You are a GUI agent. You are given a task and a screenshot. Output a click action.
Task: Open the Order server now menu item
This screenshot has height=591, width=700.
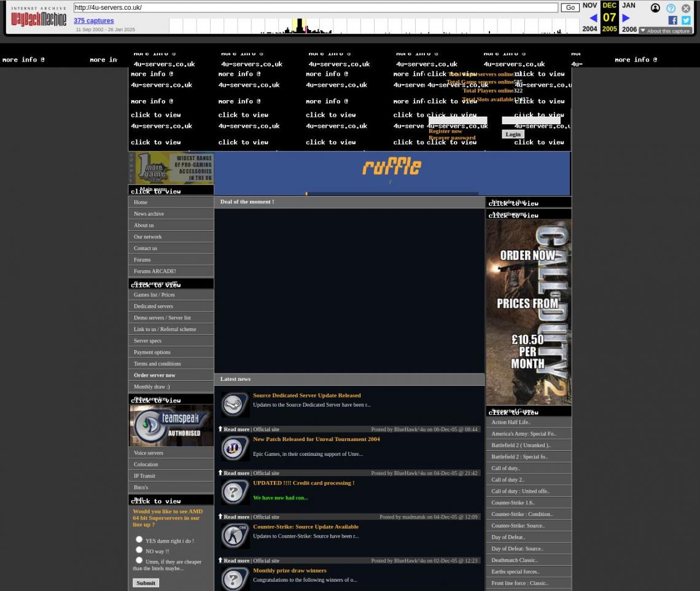point(171,376)
